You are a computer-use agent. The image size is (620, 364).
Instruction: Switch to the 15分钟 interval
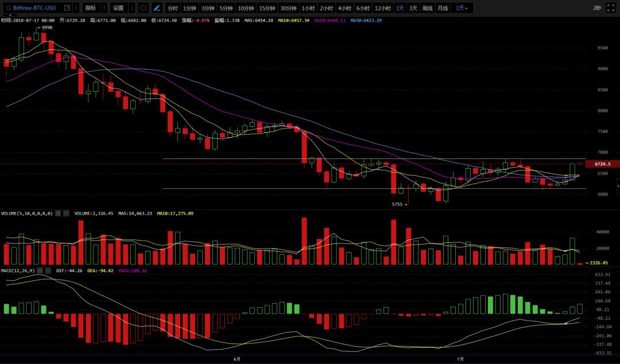click(267, 8)
